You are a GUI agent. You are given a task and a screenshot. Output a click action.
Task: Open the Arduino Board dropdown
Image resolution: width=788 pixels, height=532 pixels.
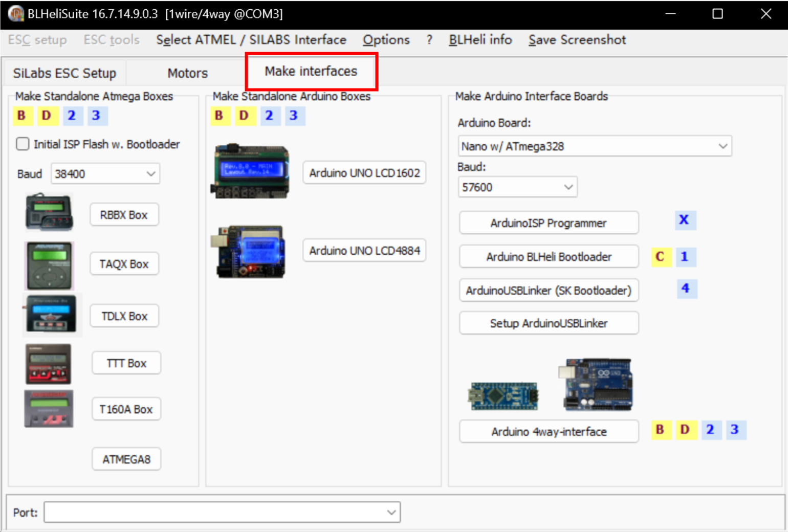595,146
